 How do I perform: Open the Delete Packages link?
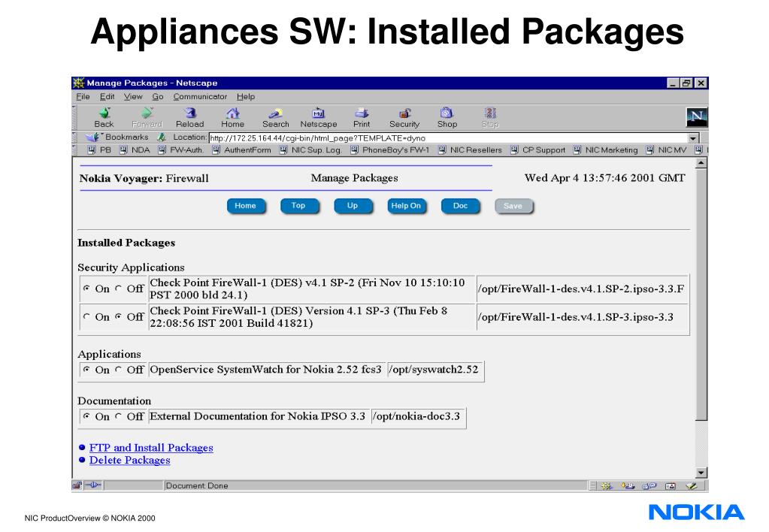click(129, 461)
